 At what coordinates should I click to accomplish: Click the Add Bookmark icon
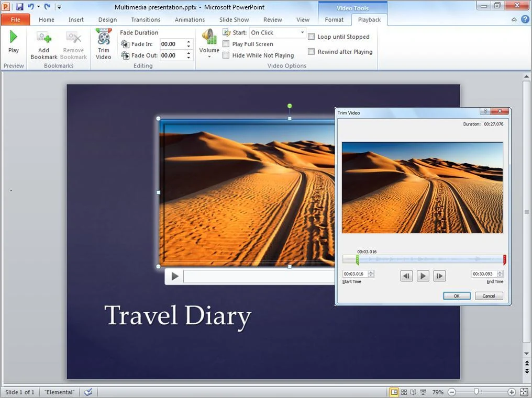(44, 38)
